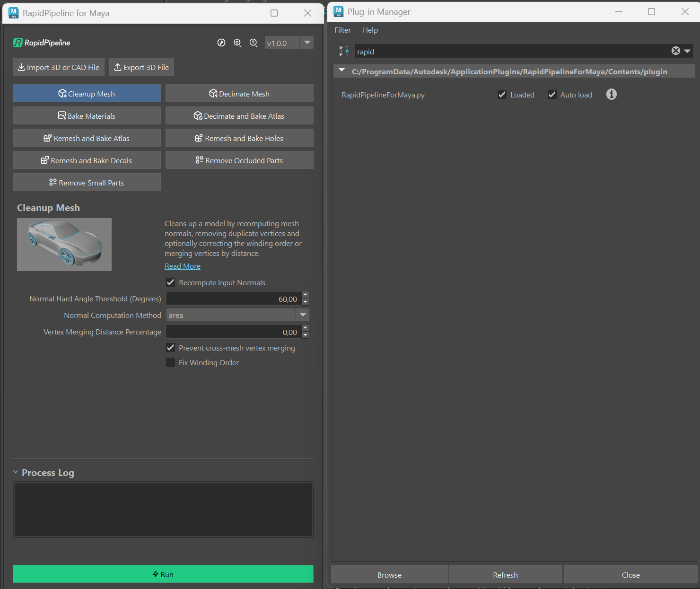This screenshot has height=589, width=700.
Task: Enable Fix Winding Order checkbox
Action: (x=171, y=362)
